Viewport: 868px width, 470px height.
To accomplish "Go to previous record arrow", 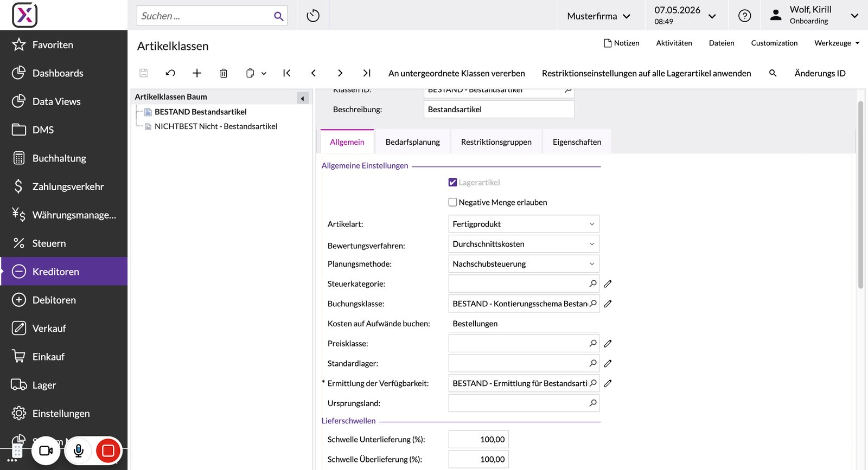I will point(314,73).
